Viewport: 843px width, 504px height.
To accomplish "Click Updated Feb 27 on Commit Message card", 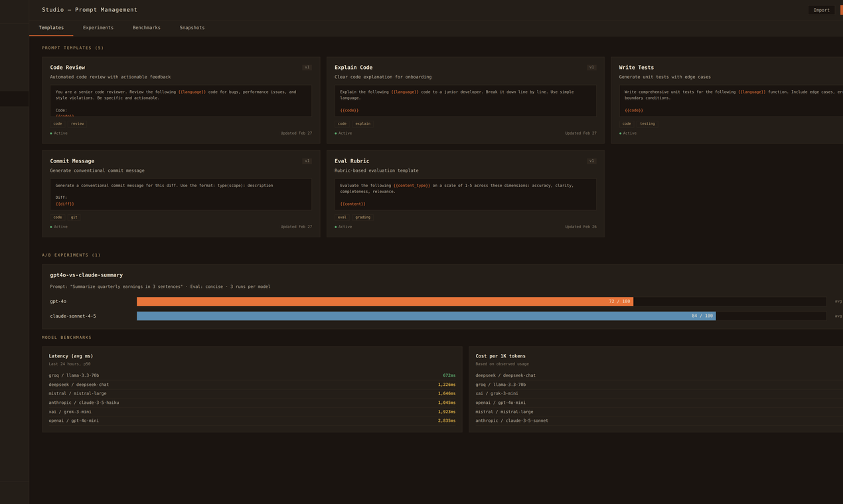I will point(296,227).
